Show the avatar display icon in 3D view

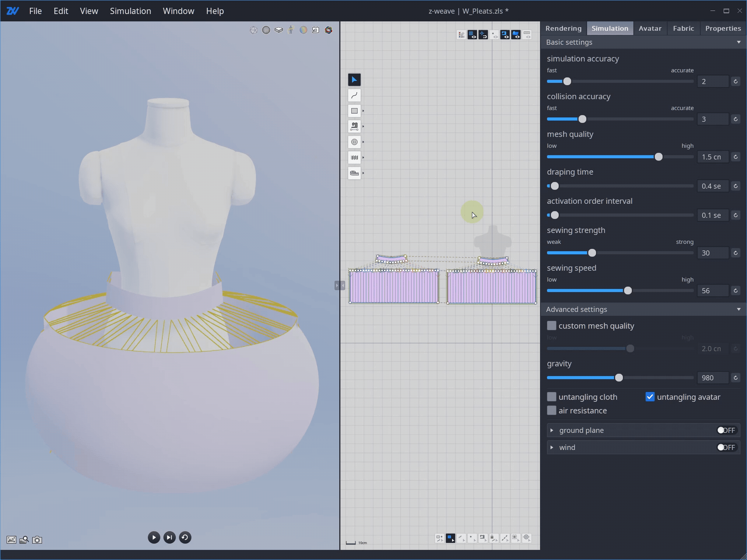pyautogui.click(x=291, y=30)
